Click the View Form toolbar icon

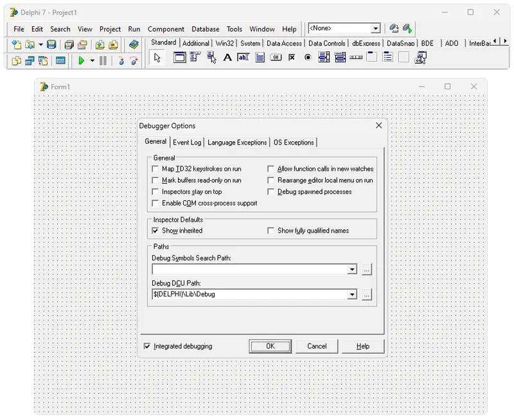click(30, 60)
